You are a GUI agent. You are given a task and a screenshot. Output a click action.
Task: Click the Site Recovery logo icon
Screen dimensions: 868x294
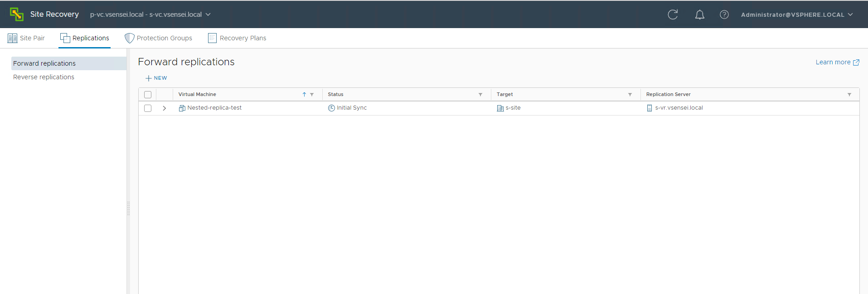17,14
